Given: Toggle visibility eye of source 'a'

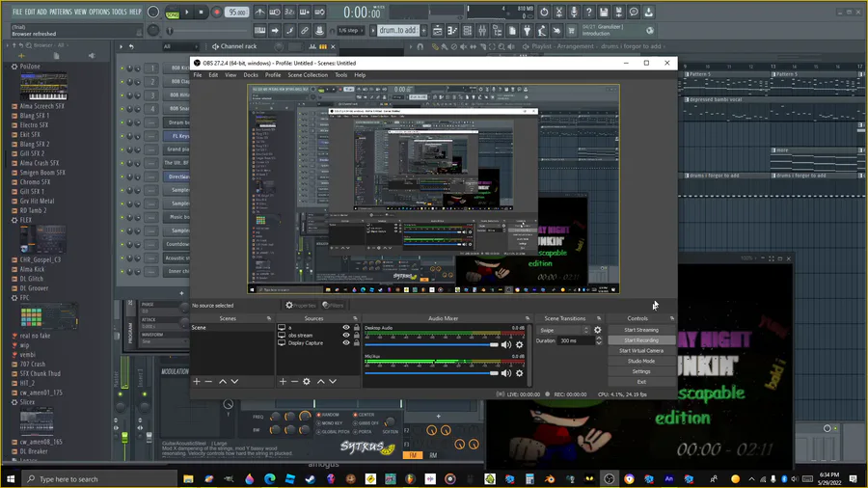Looking at the screenshot, I should tap(346, 328).
